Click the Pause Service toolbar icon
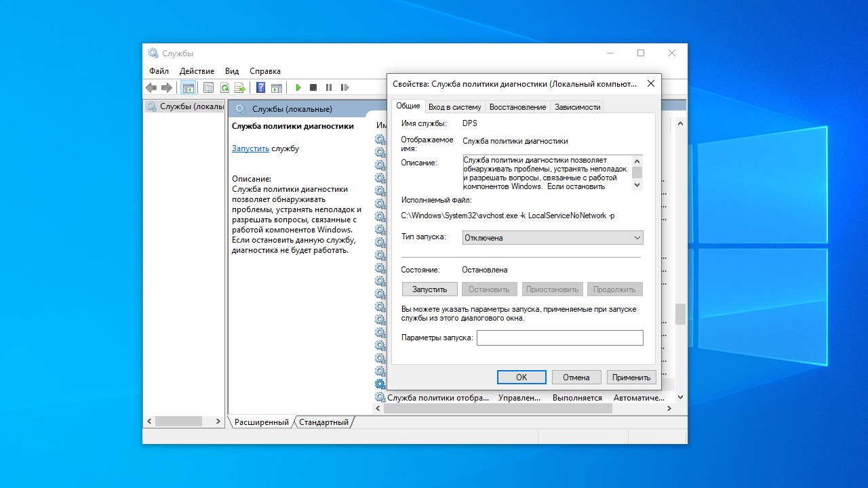 point(329,87)
